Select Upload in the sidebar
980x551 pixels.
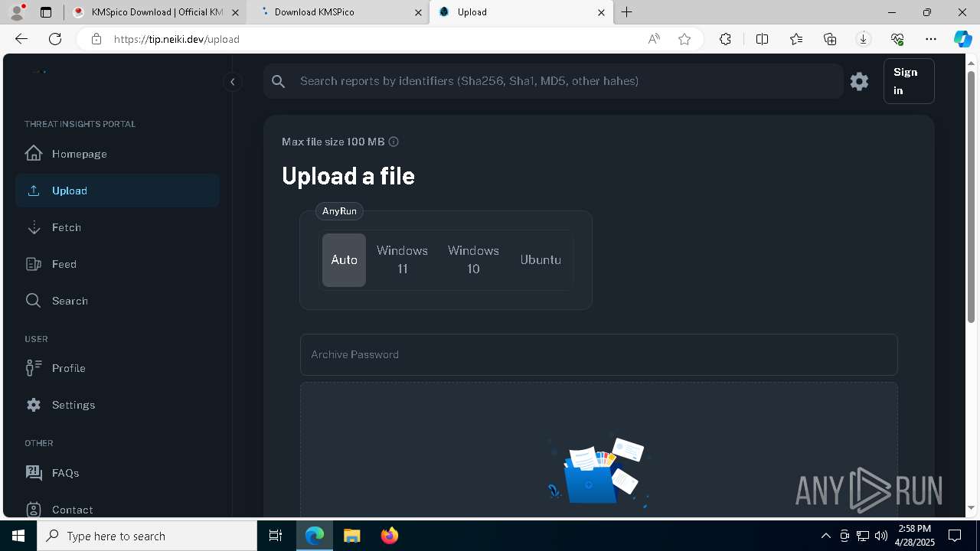[117, 191]
